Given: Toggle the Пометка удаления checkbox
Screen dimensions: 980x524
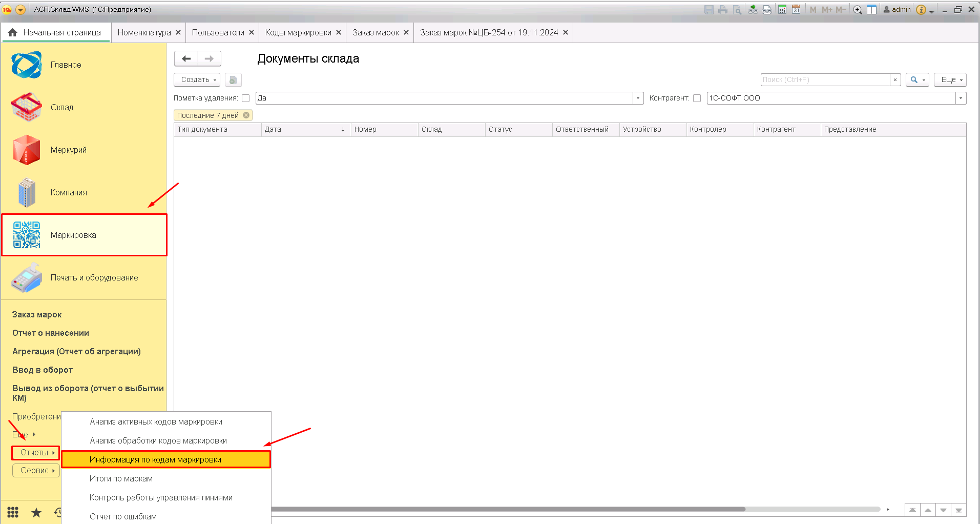Looking at the screenshot, I should pyautogui.click(x=246, y=98).
